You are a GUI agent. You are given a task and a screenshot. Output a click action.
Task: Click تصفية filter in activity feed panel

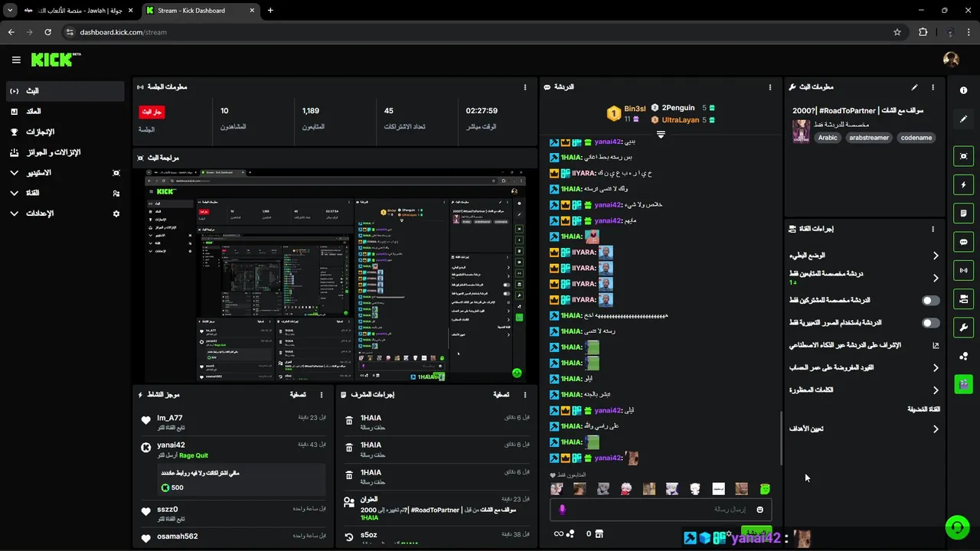(x=298, y=395)
